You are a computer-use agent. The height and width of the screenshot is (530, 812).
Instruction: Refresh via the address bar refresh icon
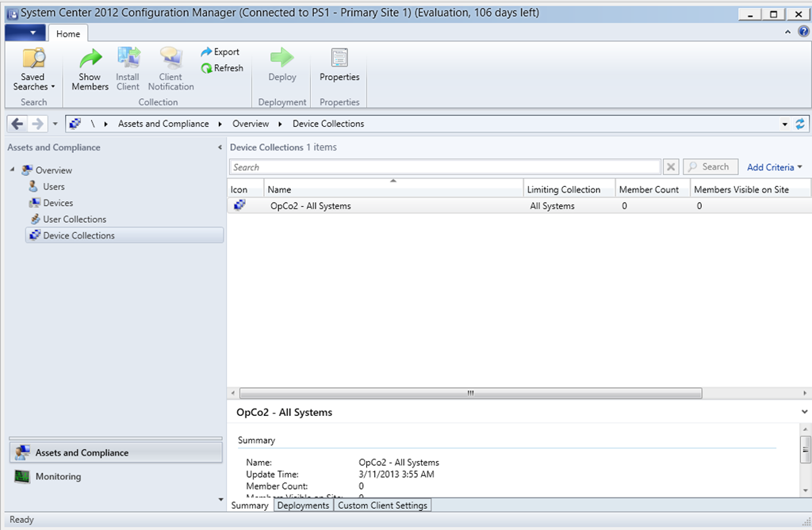[x=800, y=124]
